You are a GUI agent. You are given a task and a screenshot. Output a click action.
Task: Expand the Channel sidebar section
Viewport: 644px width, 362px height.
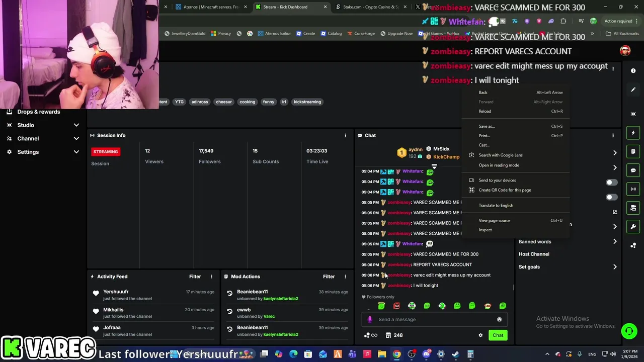[x=76, y=138]
